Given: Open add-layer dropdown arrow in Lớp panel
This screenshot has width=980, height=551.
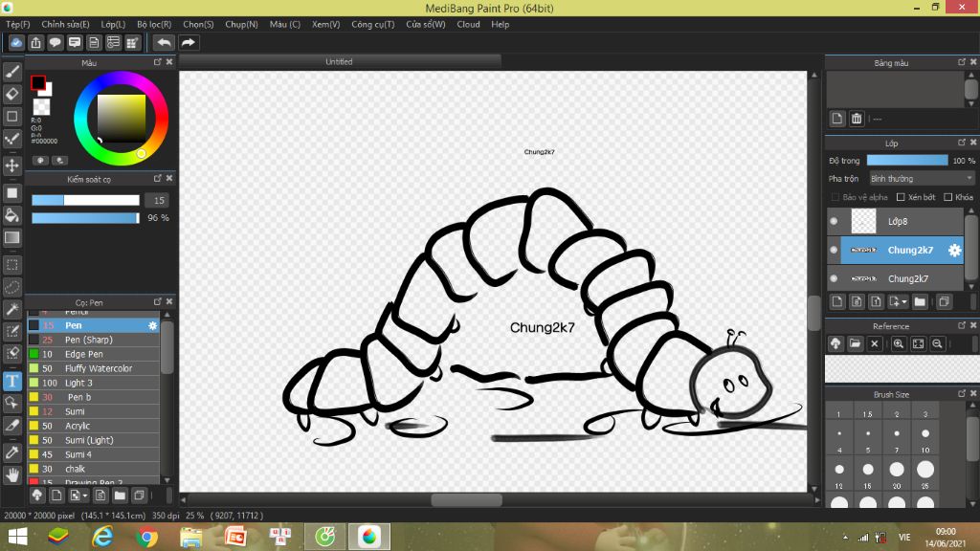Looking at the screenshot, I should 898,301.
